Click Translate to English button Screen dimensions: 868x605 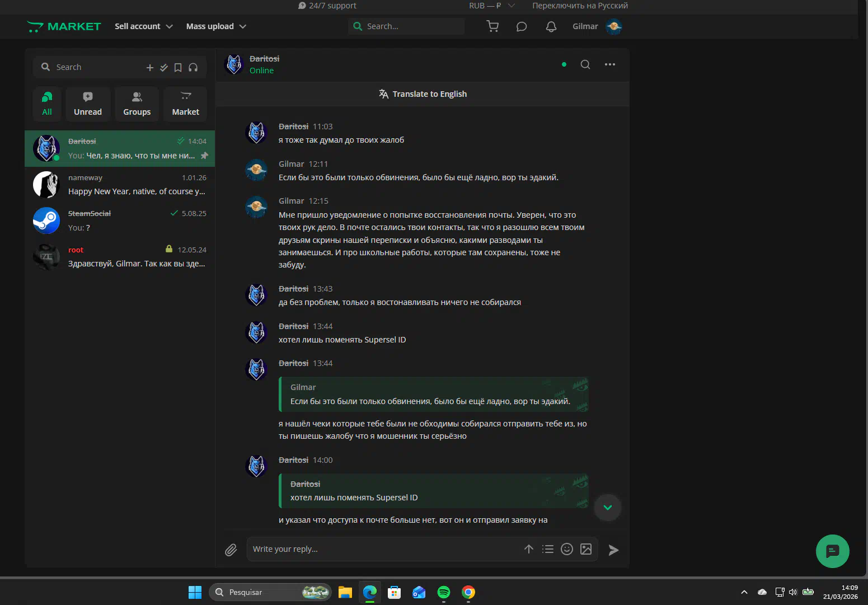(x=423, y=94)
